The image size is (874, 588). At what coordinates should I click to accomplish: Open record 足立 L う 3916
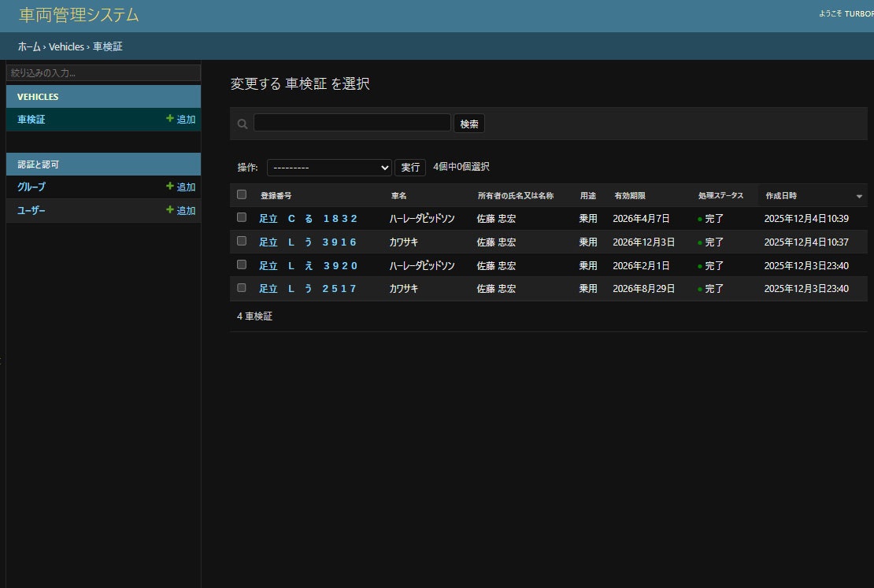point(308,242)
